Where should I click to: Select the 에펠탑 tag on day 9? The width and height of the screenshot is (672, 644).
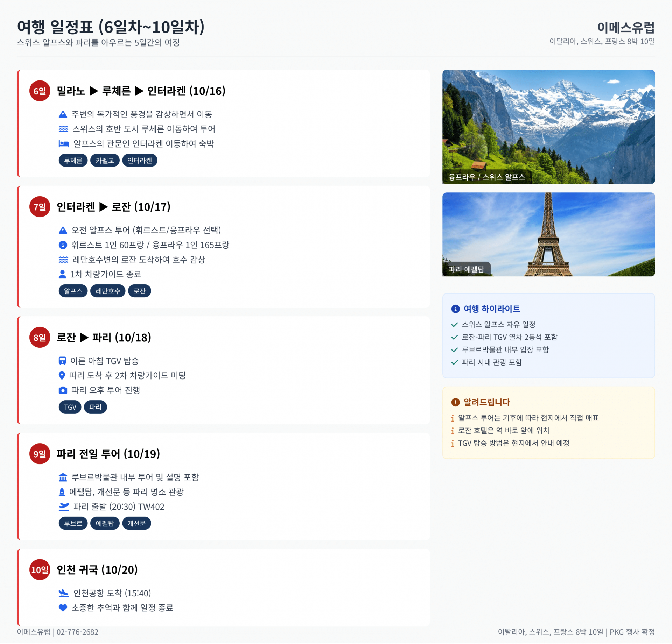[x=105, y=523]
